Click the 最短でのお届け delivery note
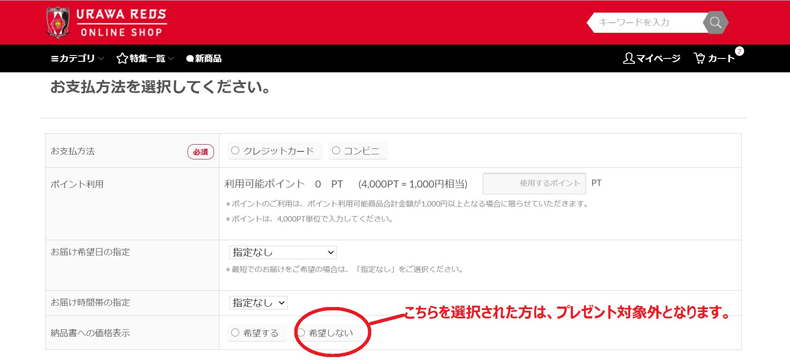790x360 pixels. [344, 269]
